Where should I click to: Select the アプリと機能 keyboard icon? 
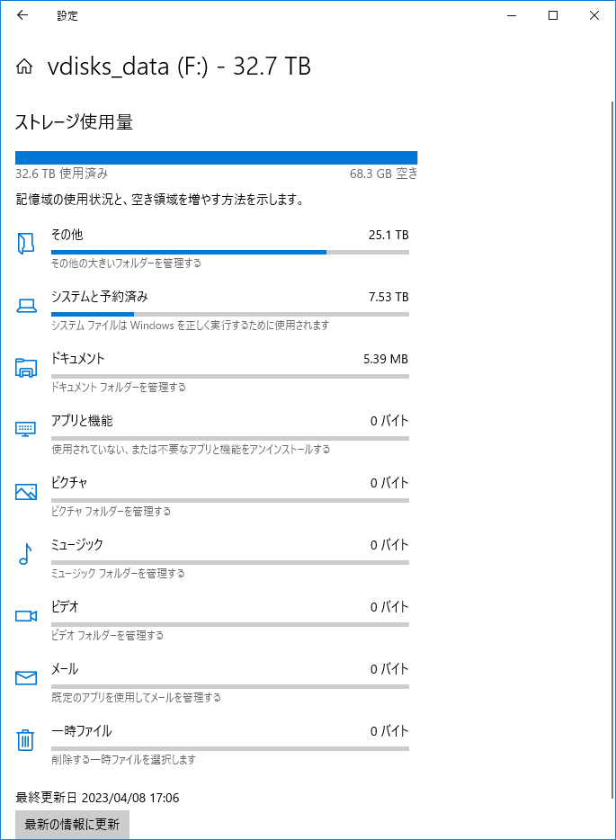[x=26, y=429]
